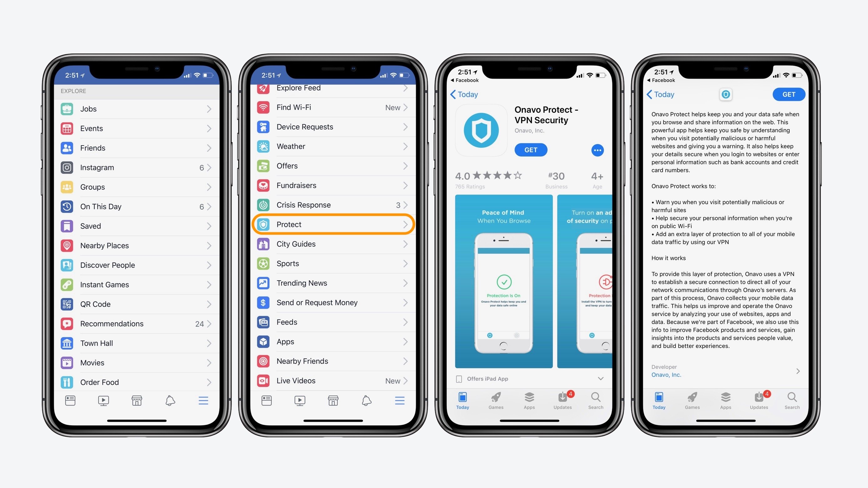Tap the Crisis Response icon
The width and height of the screenshot is (868, 488).
pos(265,205)
